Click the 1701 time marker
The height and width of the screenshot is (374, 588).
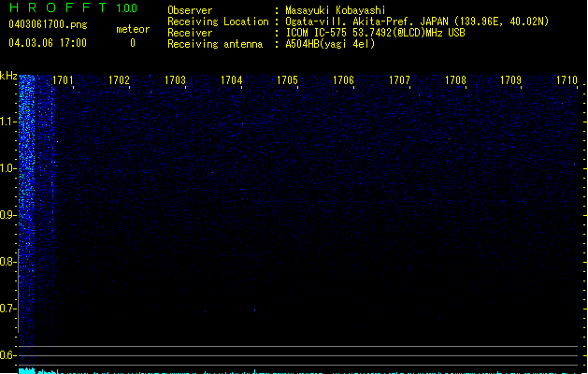click(x=63, y=80)
